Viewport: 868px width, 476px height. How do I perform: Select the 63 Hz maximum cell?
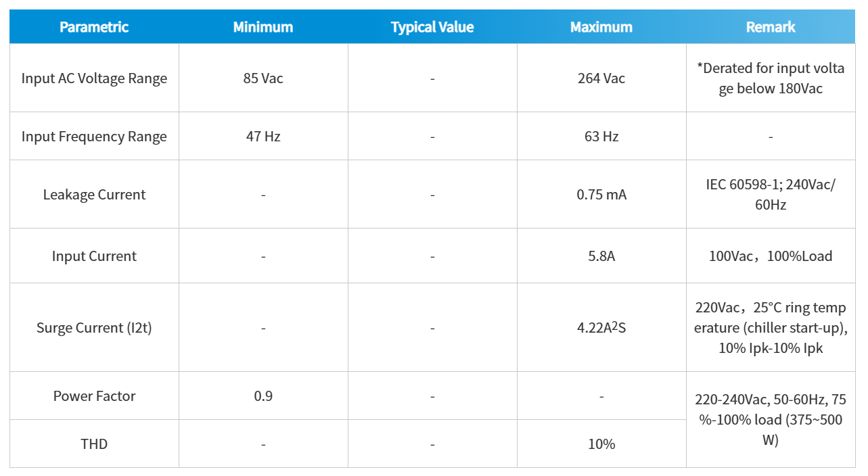pos(601,137)
